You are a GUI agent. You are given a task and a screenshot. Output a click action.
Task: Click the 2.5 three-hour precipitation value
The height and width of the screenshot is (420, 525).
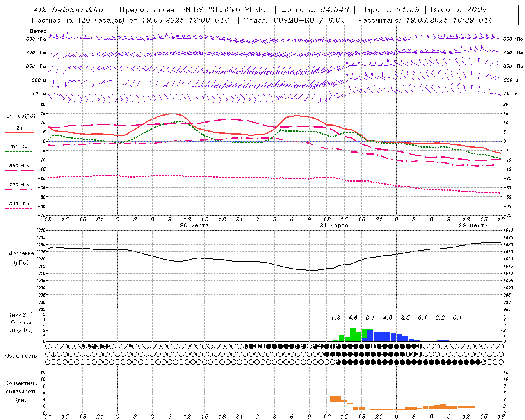point(405,317)
